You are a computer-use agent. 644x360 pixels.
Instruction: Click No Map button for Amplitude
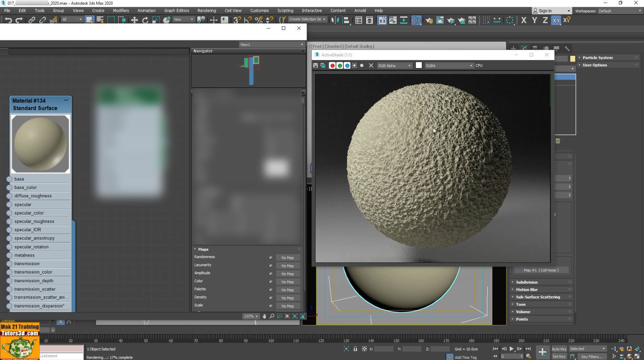[x=288, y=274]
